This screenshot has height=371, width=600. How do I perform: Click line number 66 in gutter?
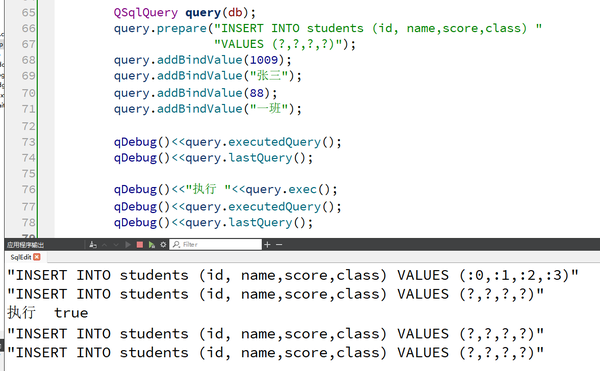[28, 28]
